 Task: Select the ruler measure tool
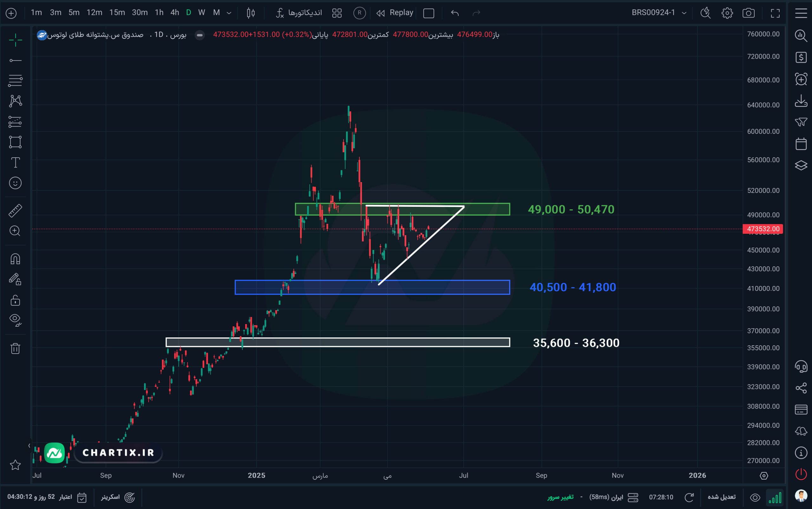point(15,210)
